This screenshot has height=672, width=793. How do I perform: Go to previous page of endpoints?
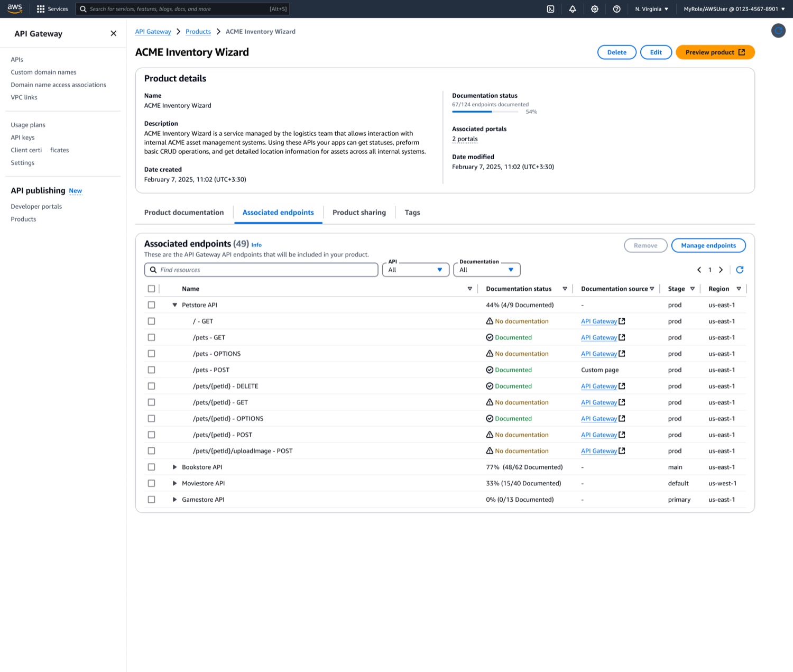click(699, 270)
